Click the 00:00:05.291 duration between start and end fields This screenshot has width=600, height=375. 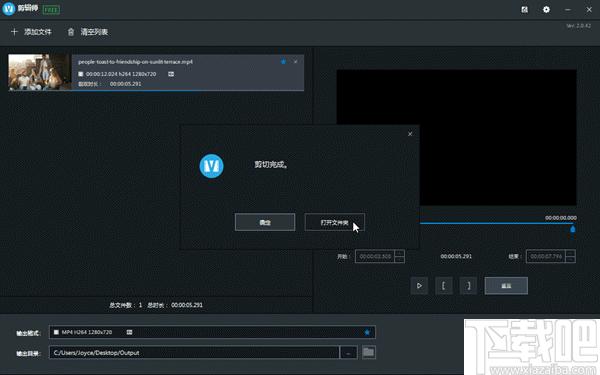coord(456,256)
